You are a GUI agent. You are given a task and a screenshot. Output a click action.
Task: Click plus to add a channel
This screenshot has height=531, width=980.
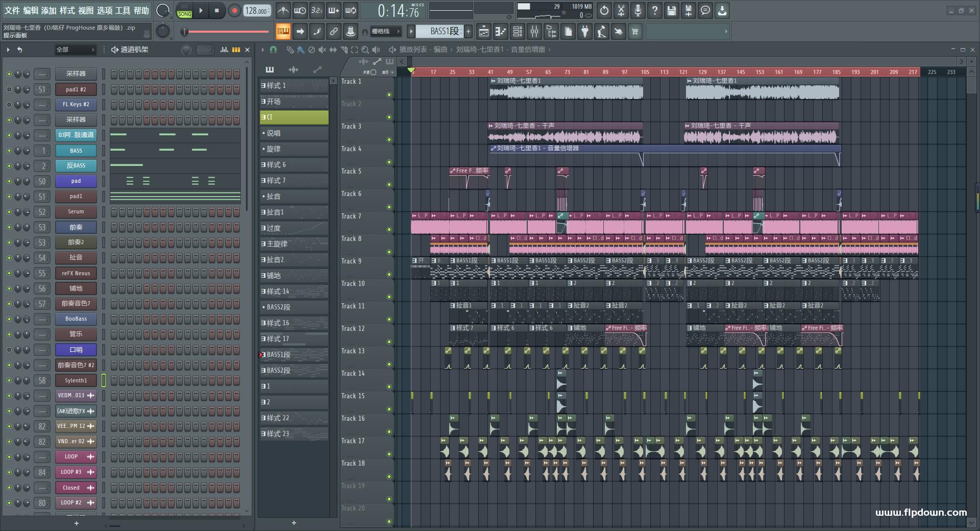(77, 523)
